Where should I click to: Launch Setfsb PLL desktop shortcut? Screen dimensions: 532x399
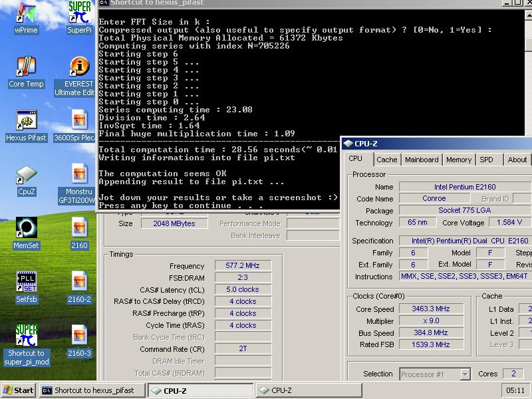26,287
